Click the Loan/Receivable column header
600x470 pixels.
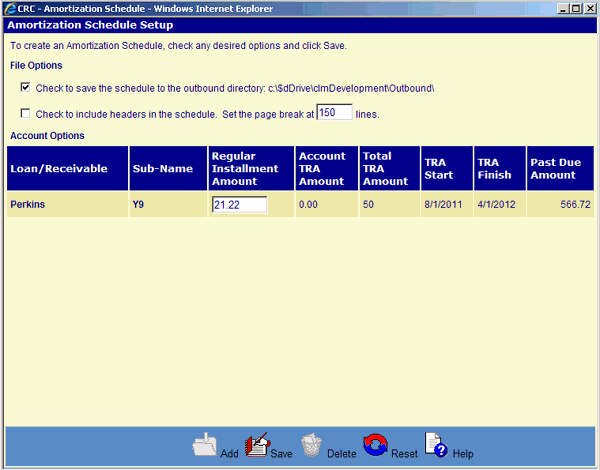point(67,168)
